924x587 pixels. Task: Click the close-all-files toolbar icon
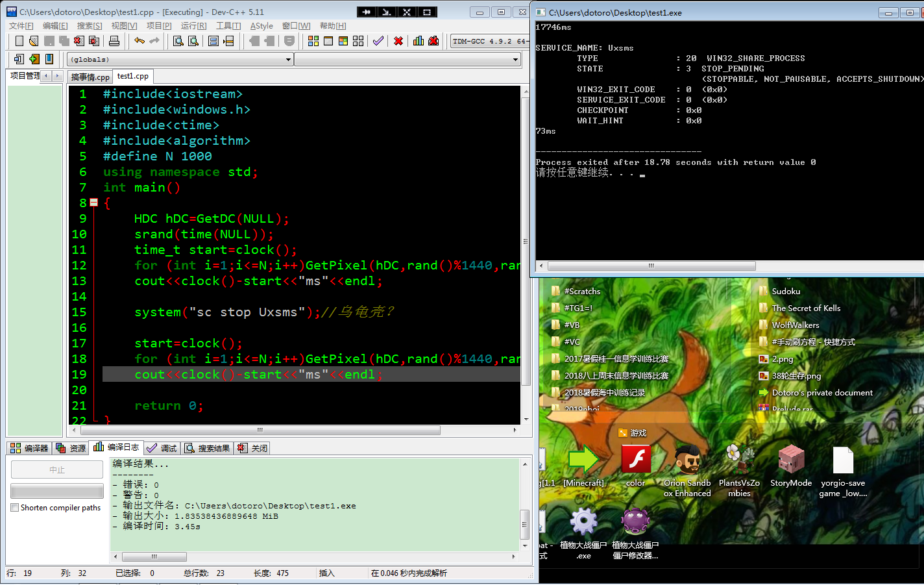[94, 41]
